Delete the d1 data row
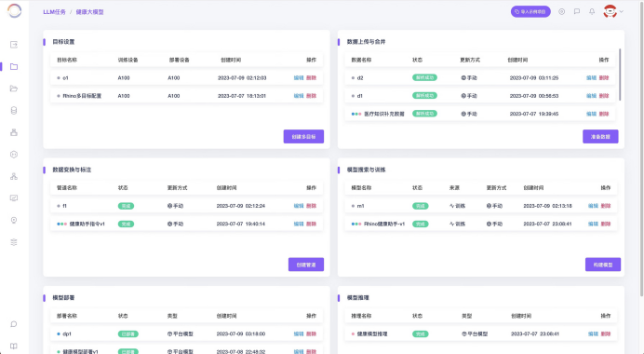The height and width of the screenshot is (354, 644). pyautogui.click(x=604, y=96)
